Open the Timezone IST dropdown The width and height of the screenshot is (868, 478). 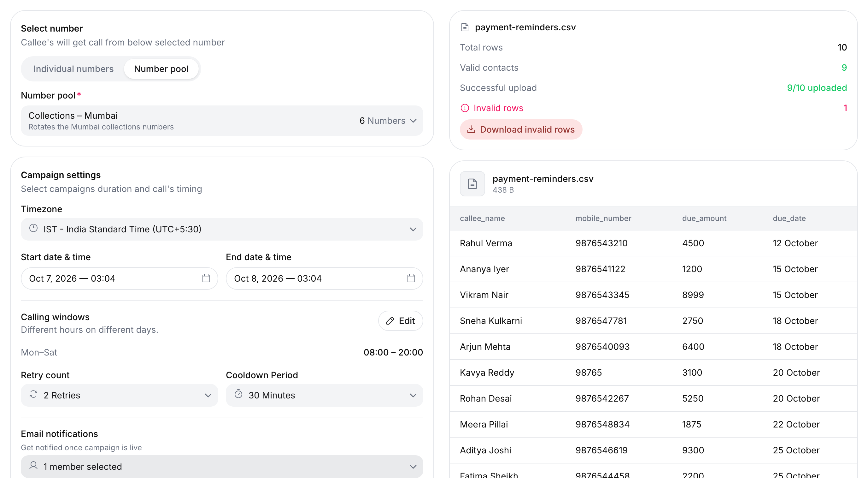coord(222,229)
